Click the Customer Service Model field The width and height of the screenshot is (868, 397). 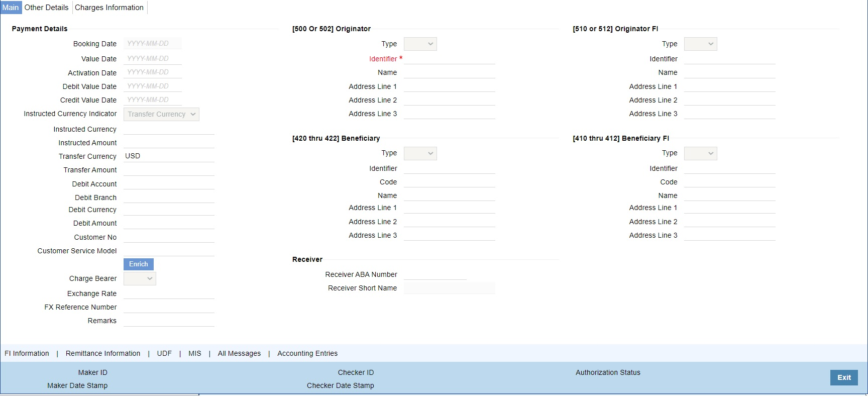click(x=169, y=251)
